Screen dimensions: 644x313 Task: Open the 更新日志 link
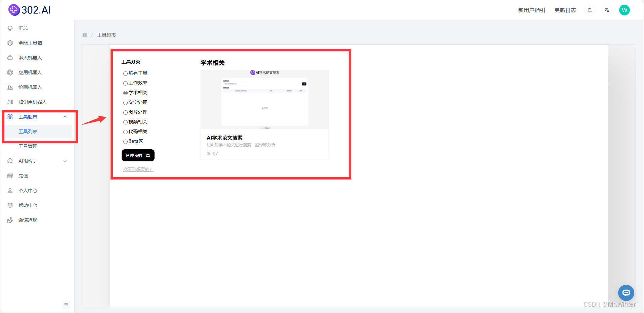(x=565, y=10)
